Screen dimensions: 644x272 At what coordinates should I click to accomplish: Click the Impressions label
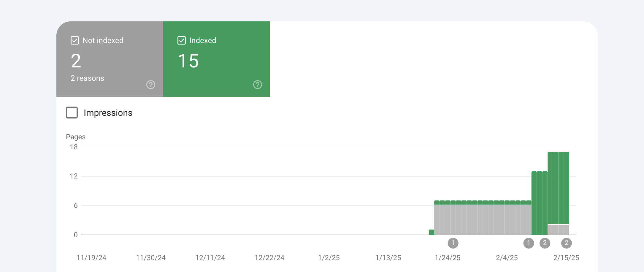tap(108, 113)
